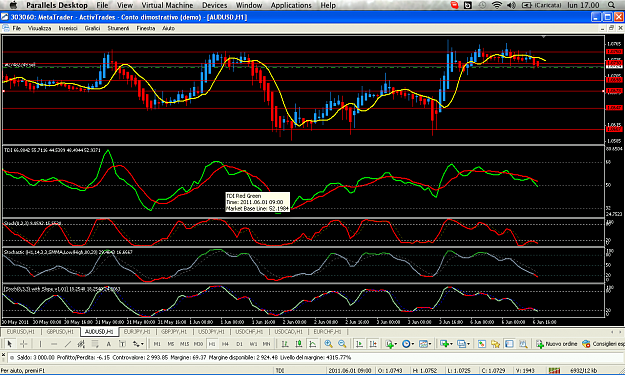Set chart type to candlesticks

click(299, 344)
